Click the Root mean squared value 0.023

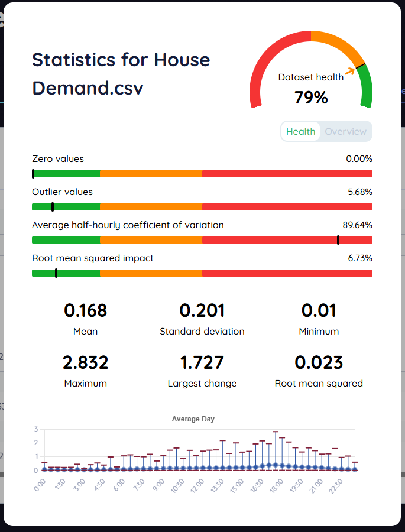(x=319, y=362)
